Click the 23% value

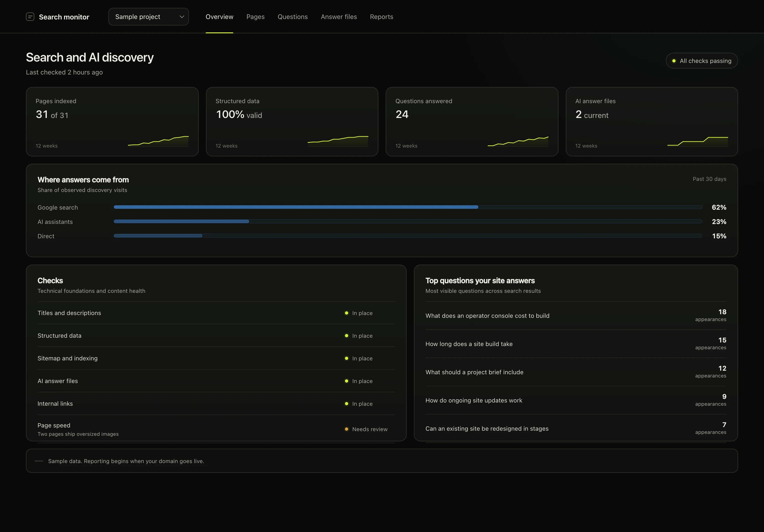pyautogui.click(x=719, y=221)
